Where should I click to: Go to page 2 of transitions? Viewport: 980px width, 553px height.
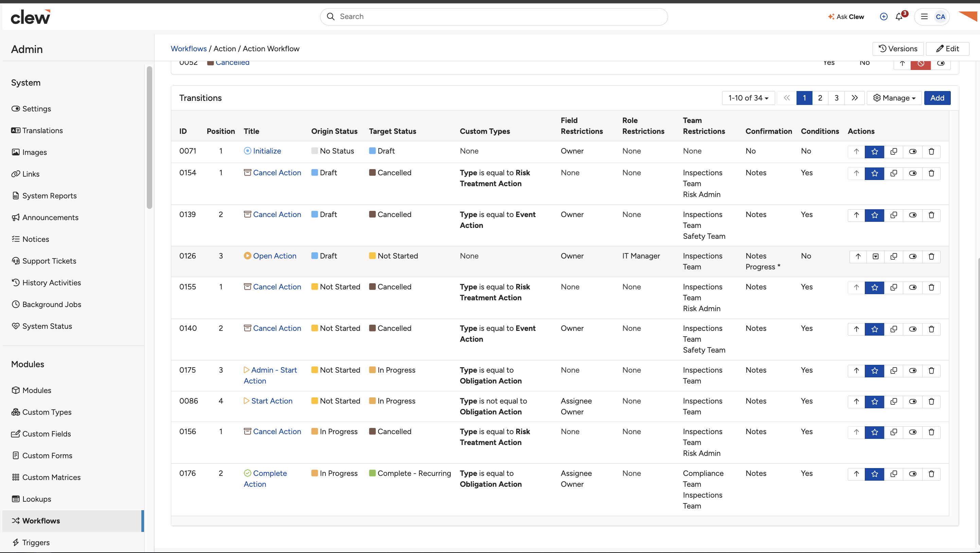coord(820,98)
